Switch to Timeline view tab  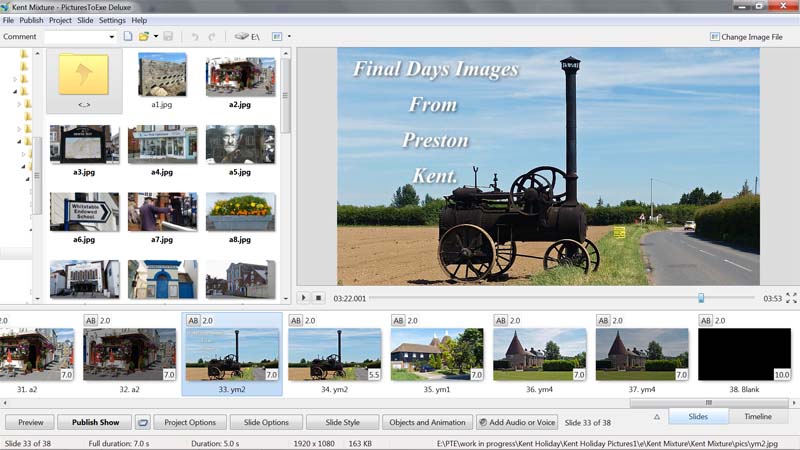coord(758,416)
